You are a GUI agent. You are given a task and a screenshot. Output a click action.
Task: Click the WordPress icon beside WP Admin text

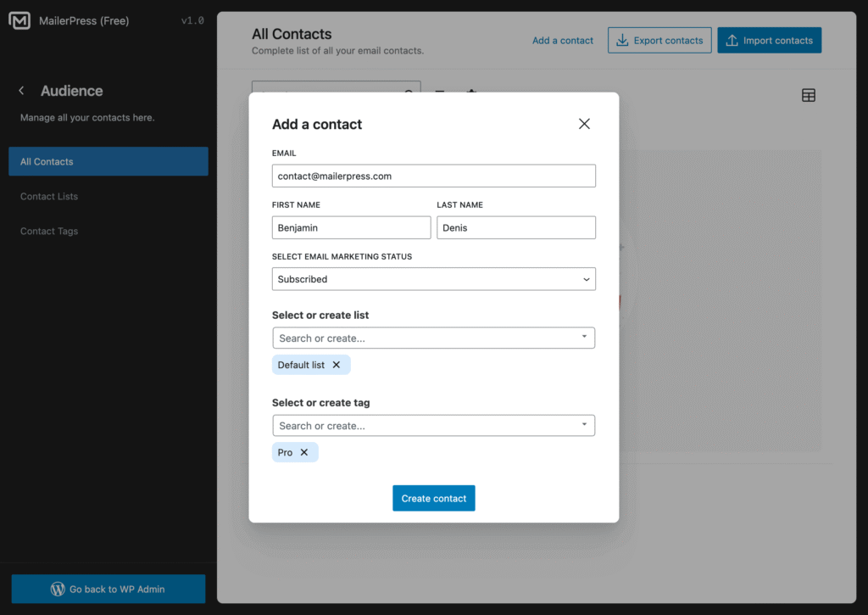pos(58,589)
